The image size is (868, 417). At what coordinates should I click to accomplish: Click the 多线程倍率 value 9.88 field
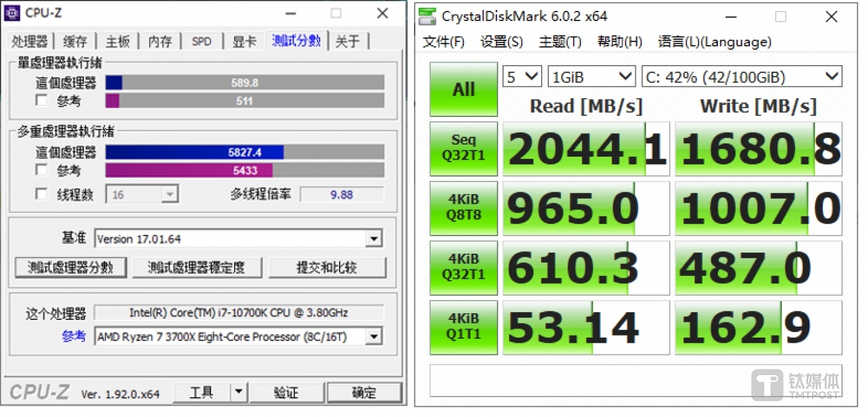[x=342, y=195]
